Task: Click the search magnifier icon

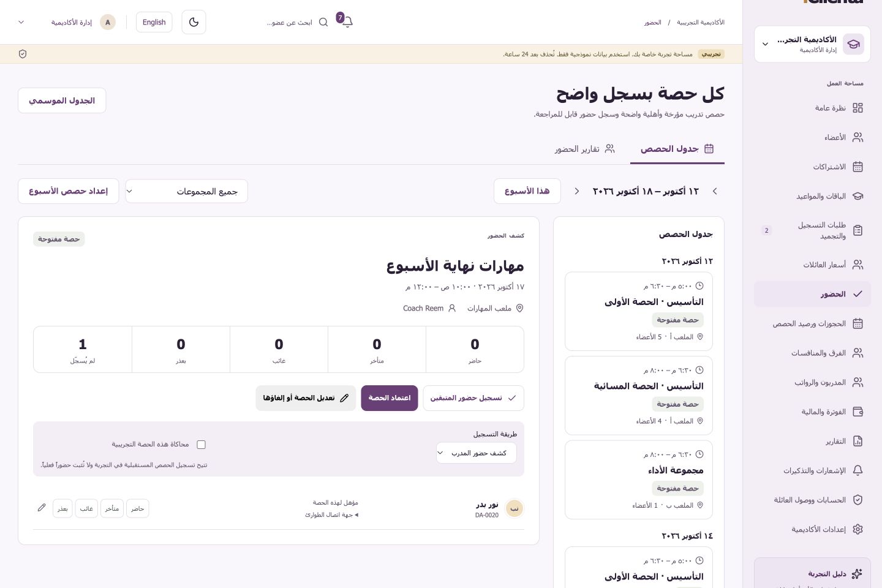Action: 323,22
